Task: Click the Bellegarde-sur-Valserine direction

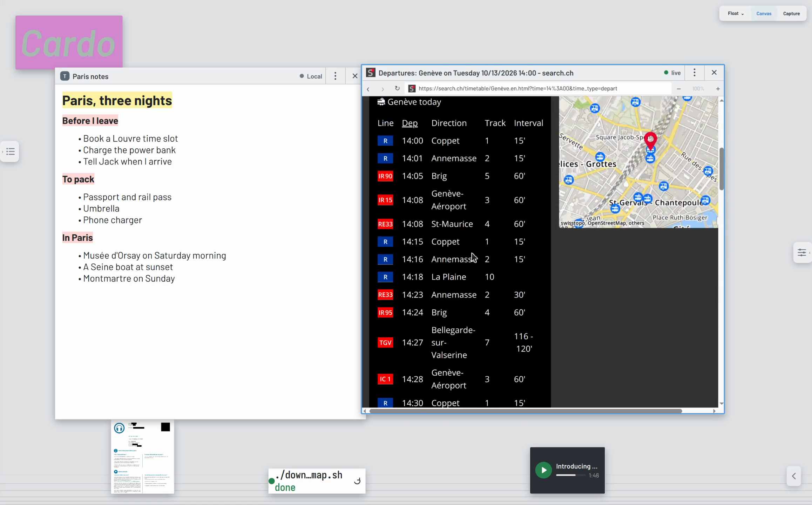Action: click(x=453, y=342)
